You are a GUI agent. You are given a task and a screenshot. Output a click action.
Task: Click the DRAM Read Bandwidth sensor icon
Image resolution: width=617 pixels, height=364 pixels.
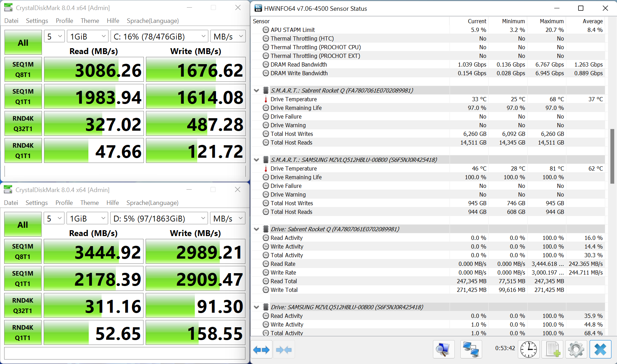266,64
